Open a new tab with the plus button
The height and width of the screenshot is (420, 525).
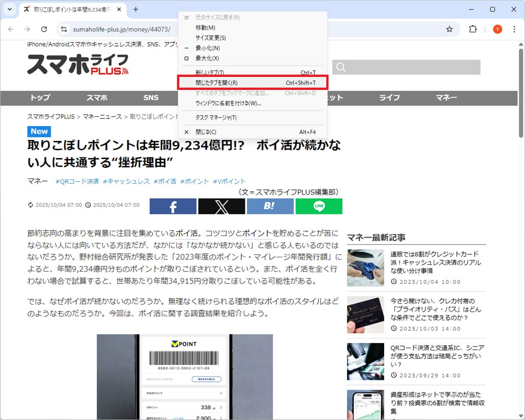[136, 9]
